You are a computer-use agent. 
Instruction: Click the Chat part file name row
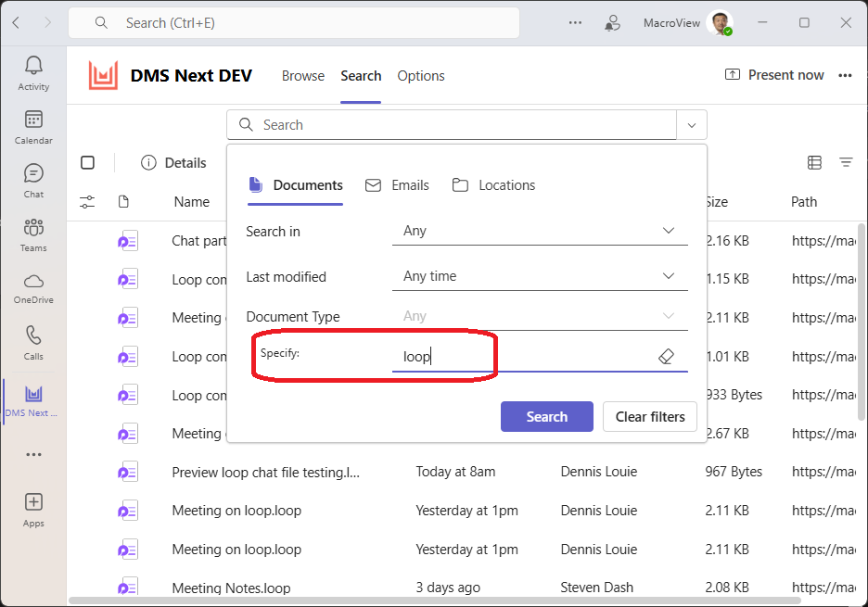point(199,241)
